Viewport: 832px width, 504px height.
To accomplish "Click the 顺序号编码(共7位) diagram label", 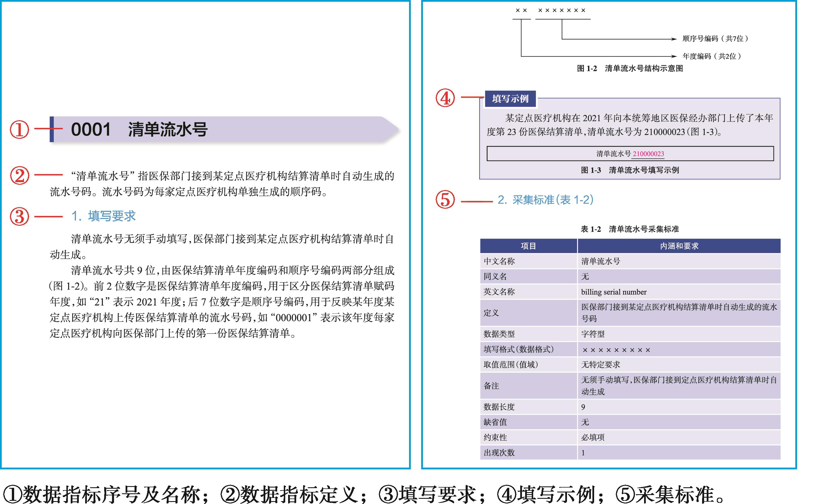I will (x=715, y=39).
